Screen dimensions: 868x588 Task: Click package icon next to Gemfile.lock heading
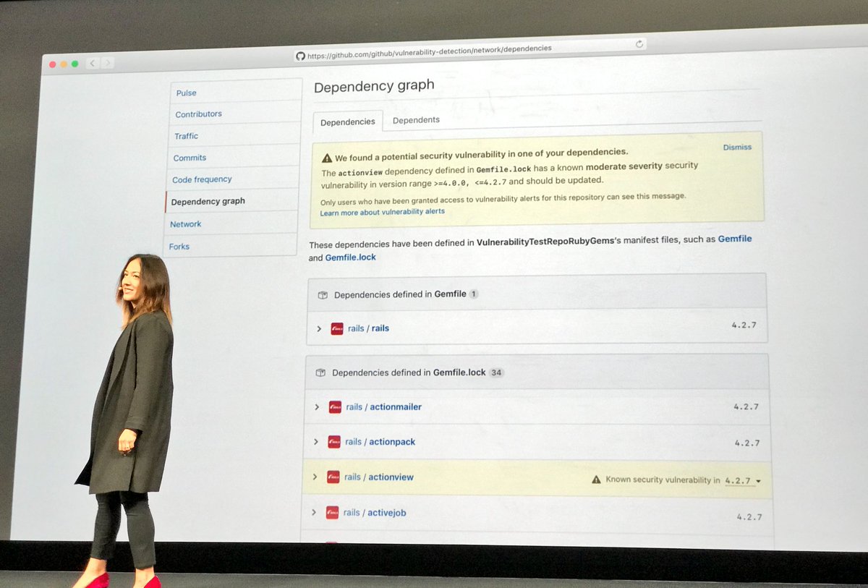pyautogui.click(x=320, y=373)
